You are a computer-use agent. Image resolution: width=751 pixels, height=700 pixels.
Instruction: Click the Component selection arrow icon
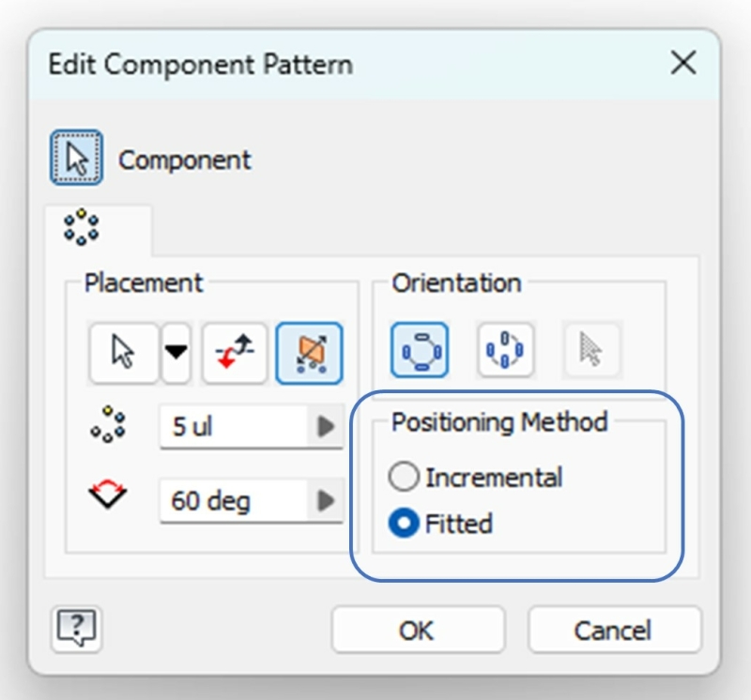76,158
